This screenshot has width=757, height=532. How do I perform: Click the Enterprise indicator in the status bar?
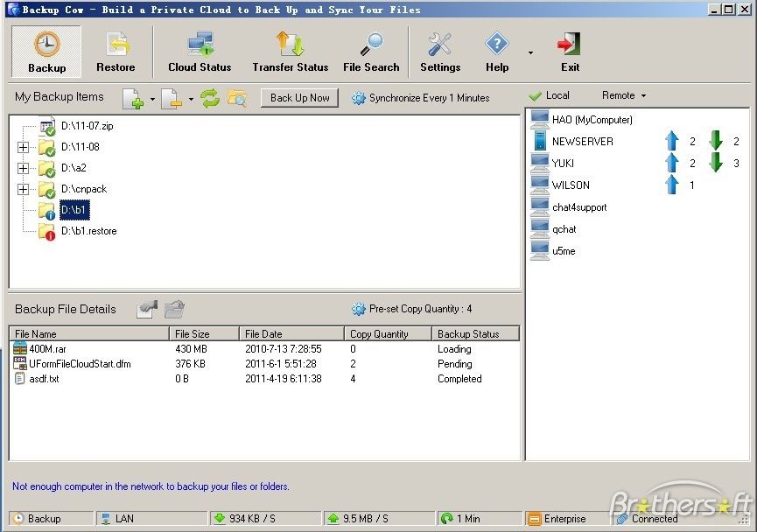(565, 518)
